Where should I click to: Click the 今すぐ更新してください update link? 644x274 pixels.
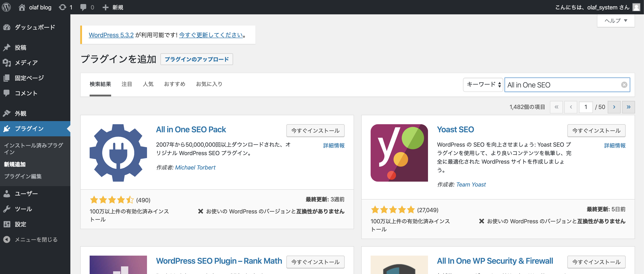click(x=211, y=35)
